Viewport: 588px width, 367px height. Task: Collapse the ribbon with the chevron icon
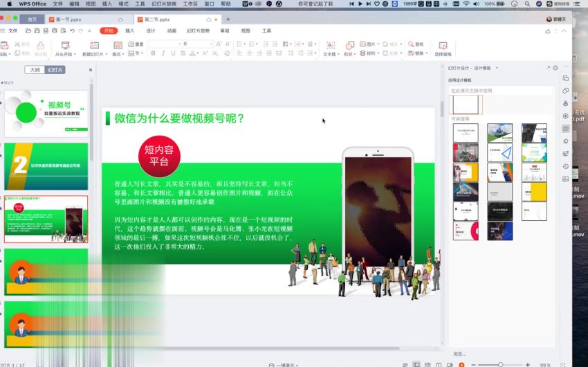(564, 30)
